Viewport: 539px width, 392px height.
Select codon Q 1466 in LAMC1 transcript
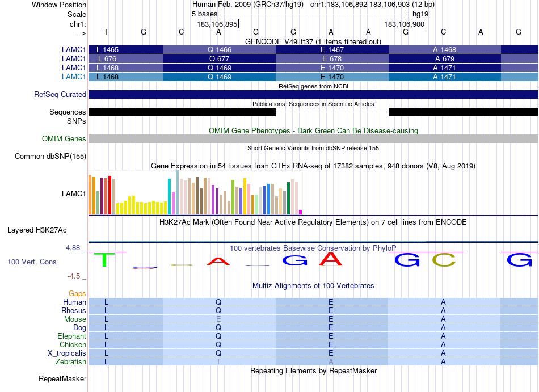pos(220,49)
